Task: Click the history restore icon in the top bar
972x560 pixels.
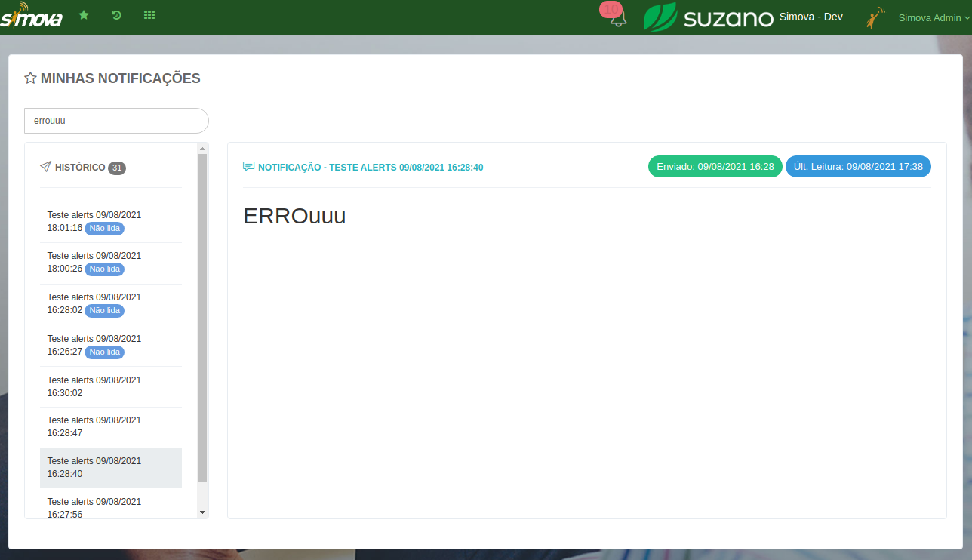Action: point(115,14)
